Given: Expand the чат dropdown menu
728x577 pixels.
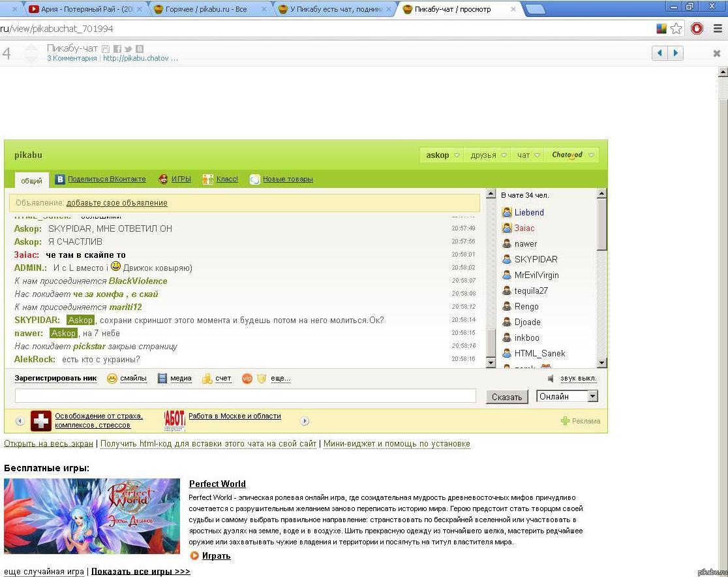Looking at the screenshot, I should tap(528, 155).
